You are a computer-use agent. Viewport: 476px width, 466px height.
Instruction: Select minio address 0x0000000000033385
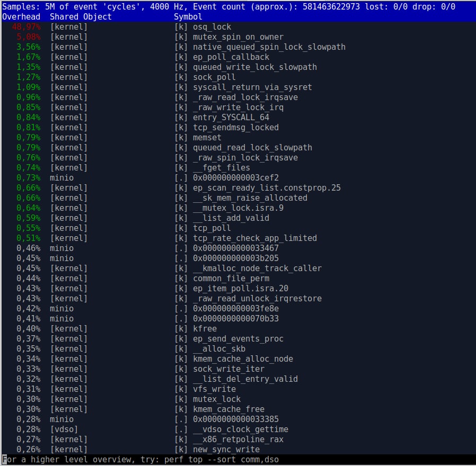[235, 419]
